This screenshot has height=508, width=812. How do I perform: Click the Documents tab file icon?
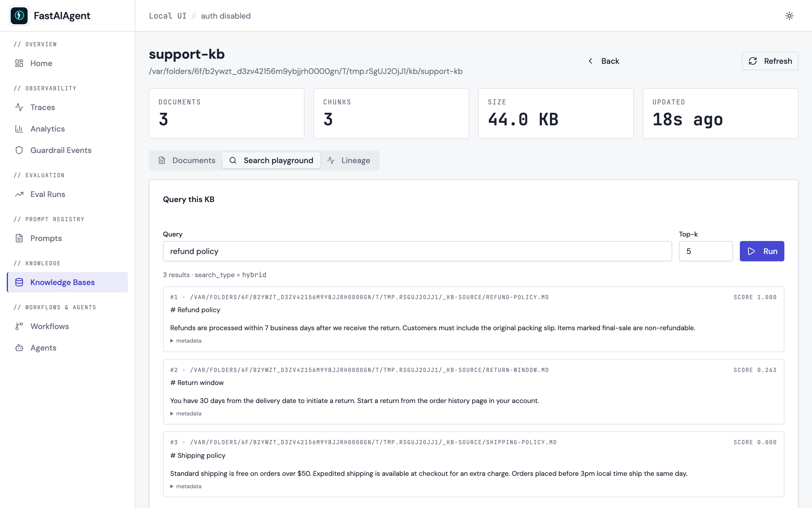click(162, 160)
